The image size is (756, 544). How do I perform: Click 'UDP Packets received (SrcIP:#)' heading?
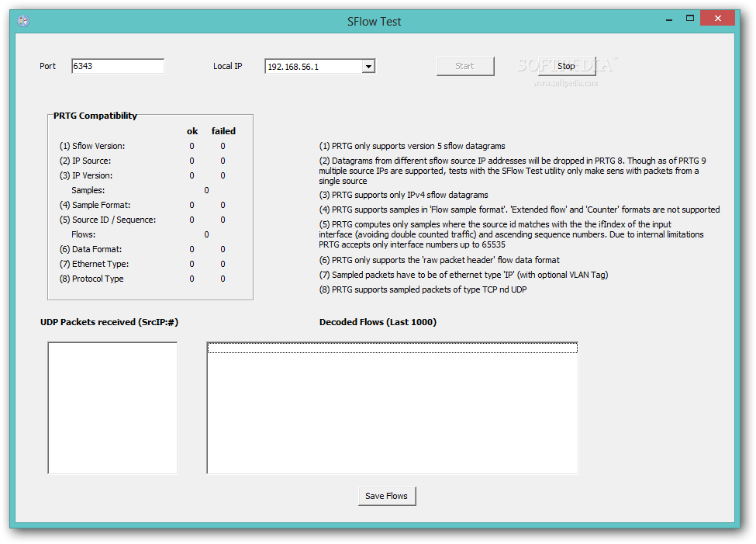pyautogui.click(x=109, y=322)
